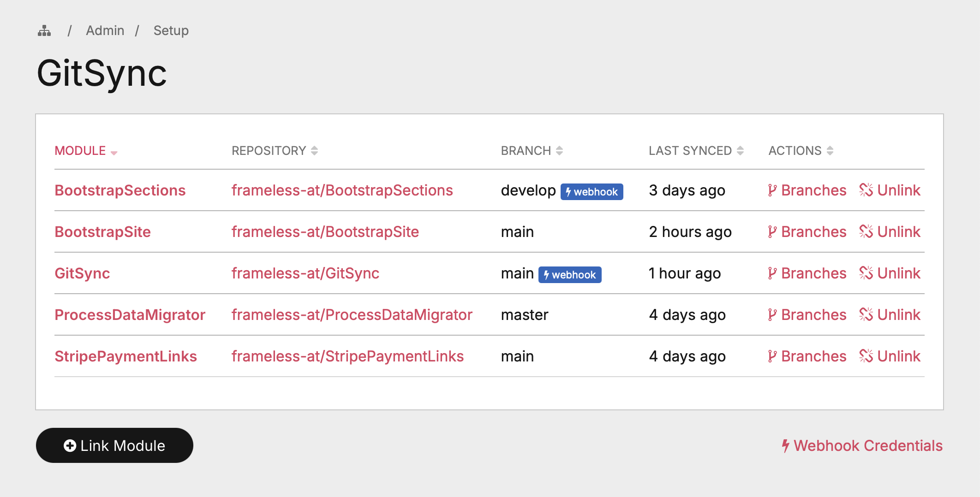980x497 pixels.
Task: Open Branches for the StripePaymentLinks module
Action: coord(807,356)
